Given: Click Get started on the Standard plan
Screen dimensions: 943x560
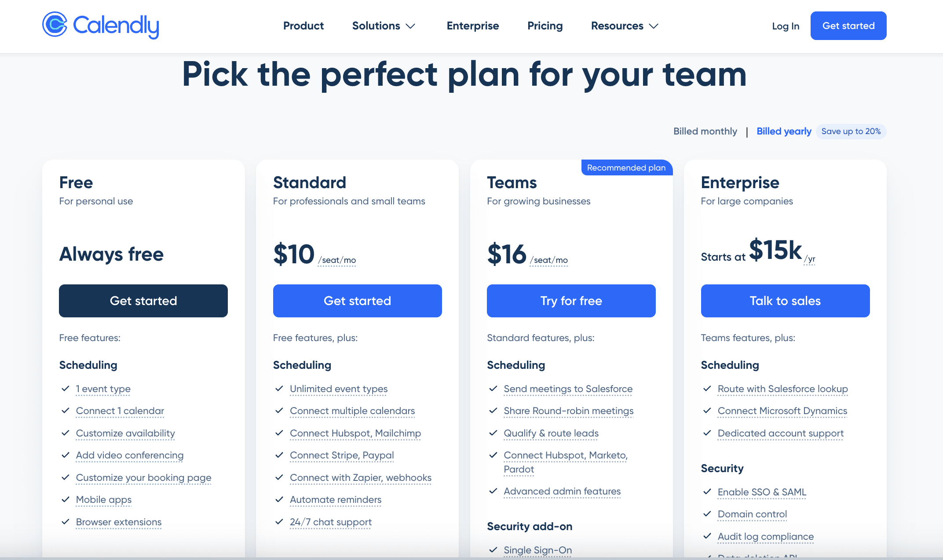Looking at the screenshot, I should tap(357, 301).
